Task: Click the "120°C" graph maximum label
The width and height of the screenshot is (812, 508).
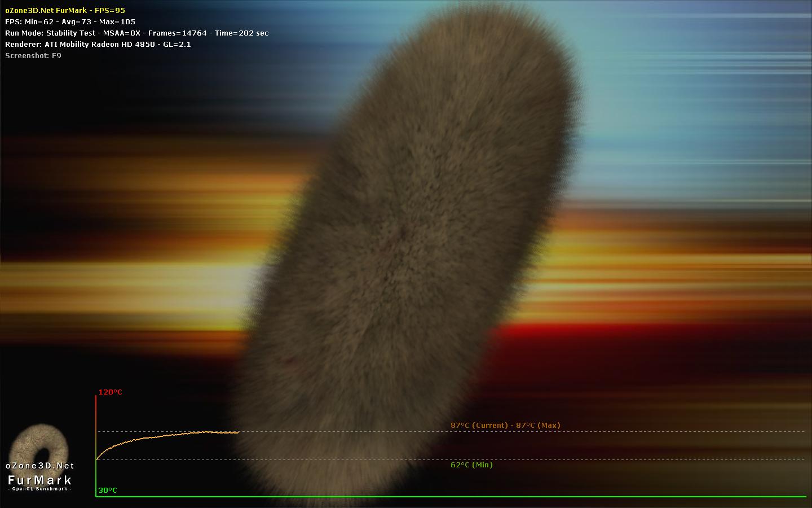Action: click(111, 392)
